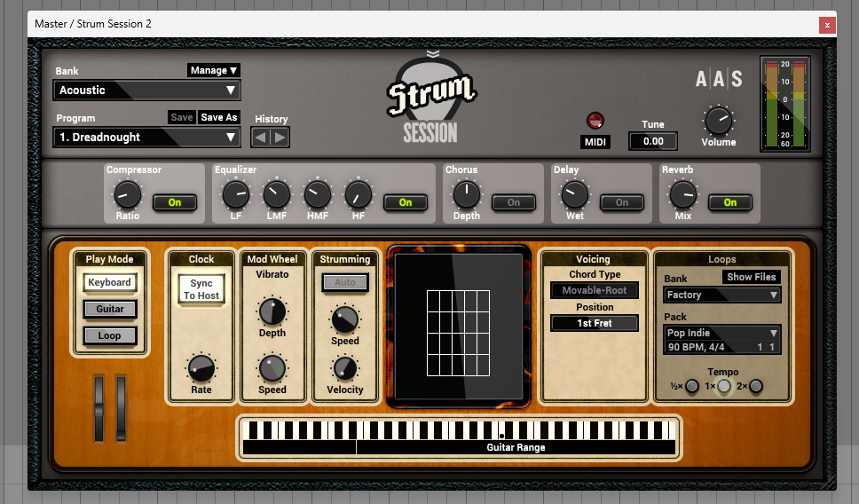Click the Equalizer HF knob
This screenshot has width=859, height=504.
(359, 195)
